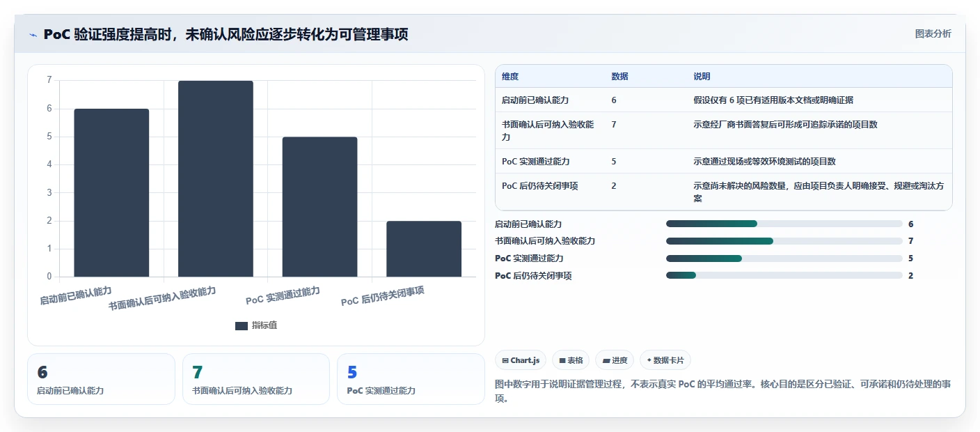Click the 进度 tag chip

tap(615, 360)
